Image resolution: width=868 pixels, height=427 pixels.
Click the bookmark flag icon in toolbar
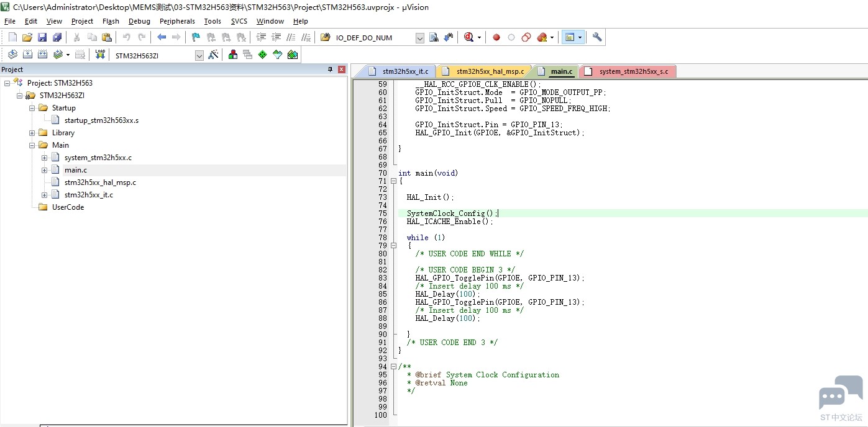point(196,37)
